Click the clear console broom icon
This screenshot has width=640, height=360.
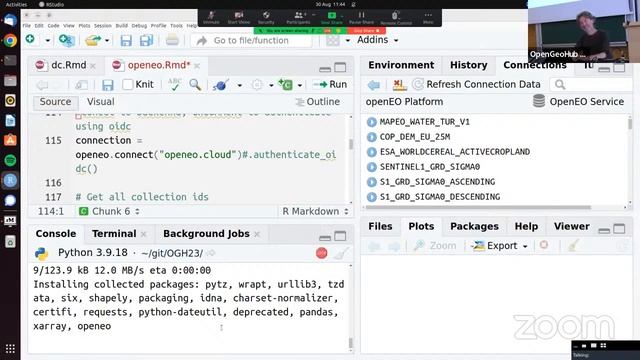point(342,253)
